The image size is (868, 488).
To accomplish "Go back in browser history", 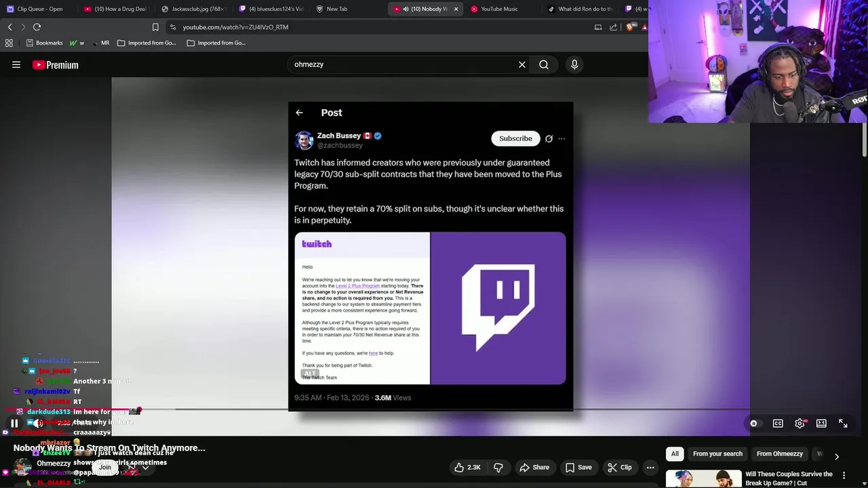I will (10, 27).
